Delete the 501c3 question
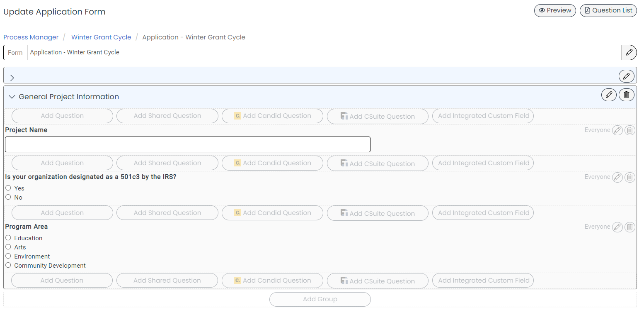Viewport: 644px width, 310px height. (629, 177)
